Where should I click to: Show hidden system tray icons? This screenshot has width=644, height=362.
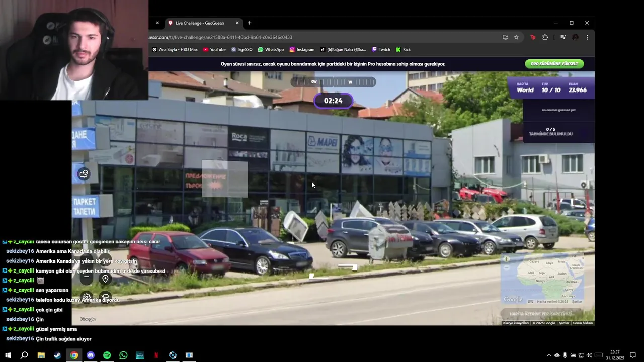click(549, 355)
